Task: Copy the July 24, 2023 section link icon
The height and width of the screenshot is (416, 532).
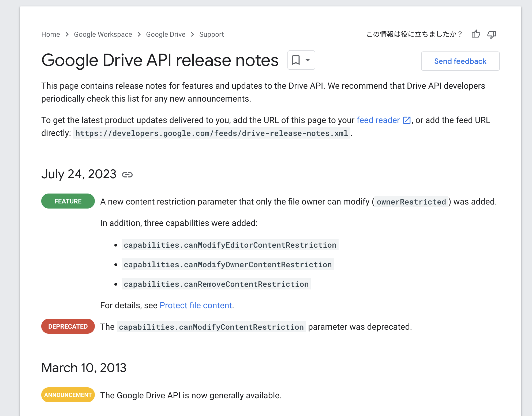Action: 127,175
